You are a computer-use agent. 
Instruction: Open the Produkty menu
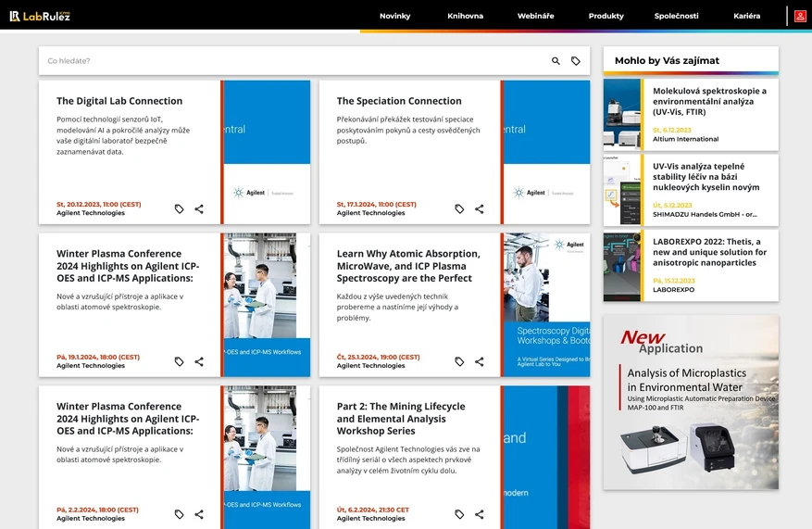tap(606, 16)
